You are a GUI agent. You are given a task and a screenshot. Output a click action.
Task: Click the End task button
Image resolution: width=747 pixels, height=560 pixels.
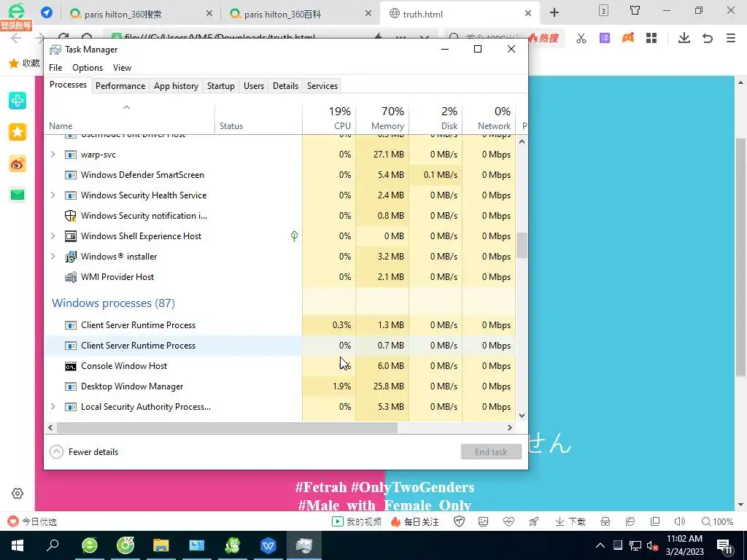491,452
